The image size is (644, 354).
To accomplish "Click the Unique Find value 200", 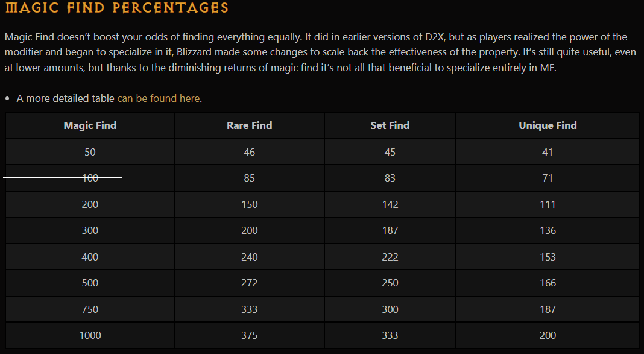I will tap(548, 335).
